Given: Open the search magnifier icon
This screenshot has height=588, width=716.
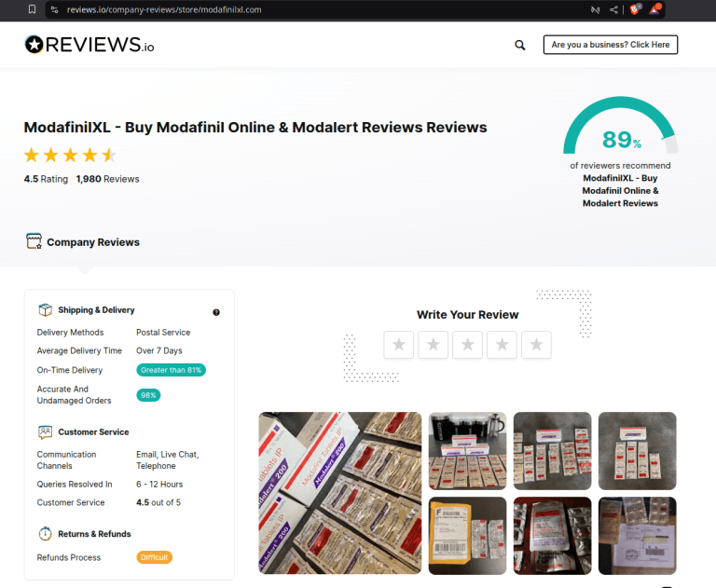Looking at the screenshot, I should point(519,45).
